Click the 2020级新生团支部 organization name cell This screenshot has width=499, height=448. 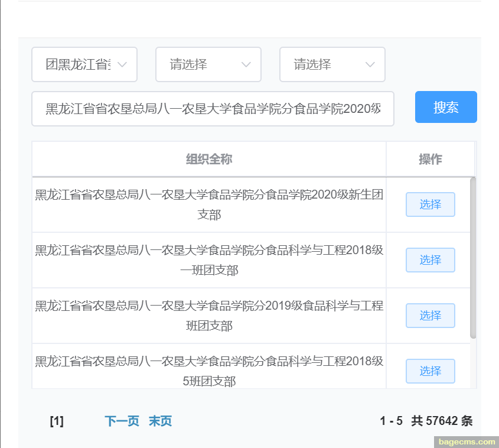click(209, 204)
